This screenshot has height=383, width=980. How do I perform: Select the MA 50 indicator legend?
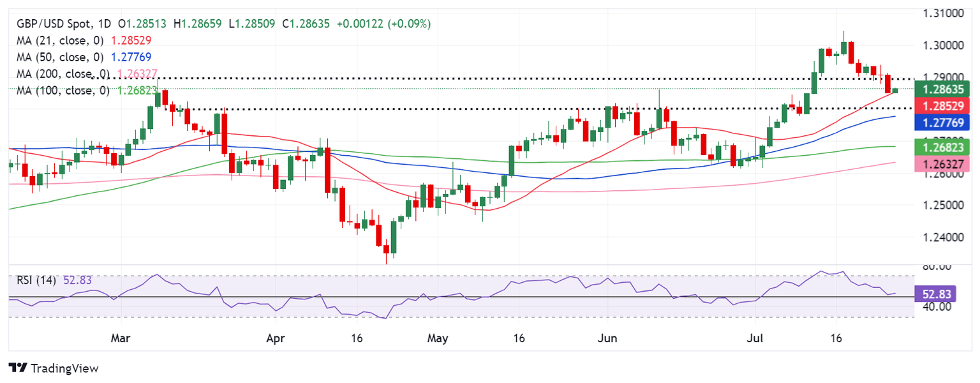58,56
